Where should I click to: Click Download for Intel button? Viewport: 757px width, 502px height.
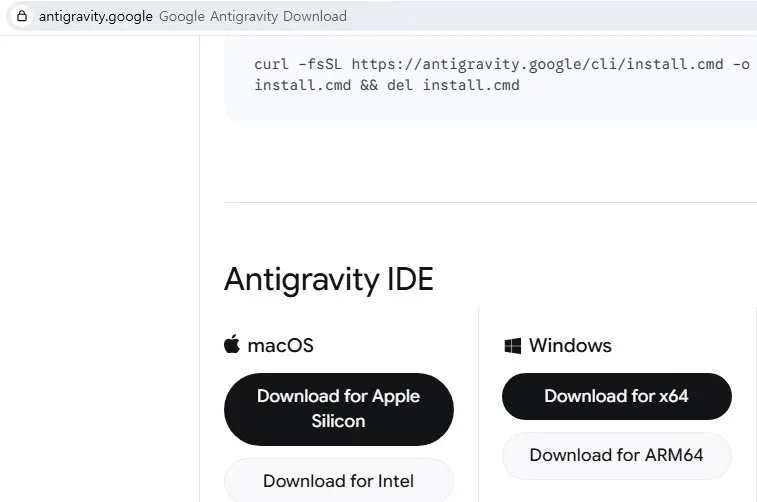point(338,481)
